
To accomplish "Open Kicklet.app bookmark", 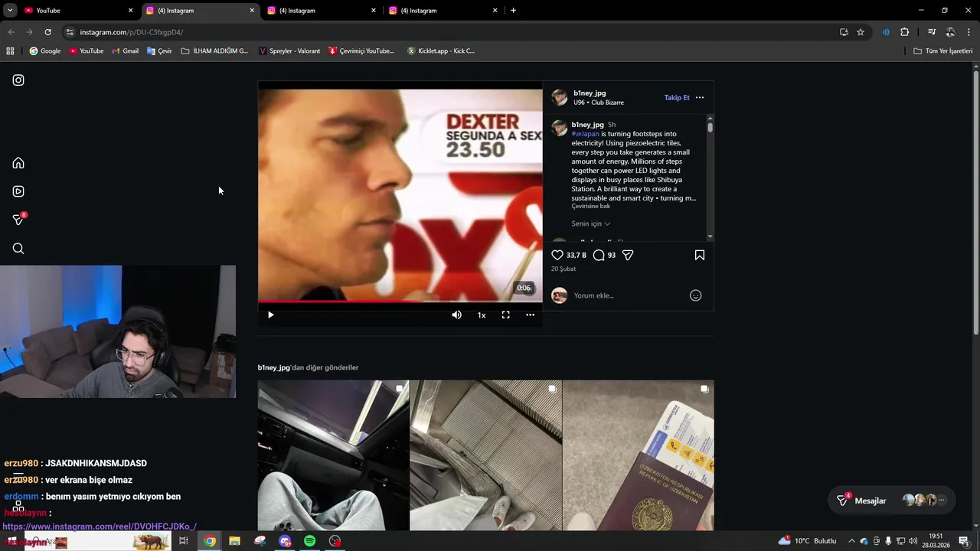I will click(x=441, y=51).
